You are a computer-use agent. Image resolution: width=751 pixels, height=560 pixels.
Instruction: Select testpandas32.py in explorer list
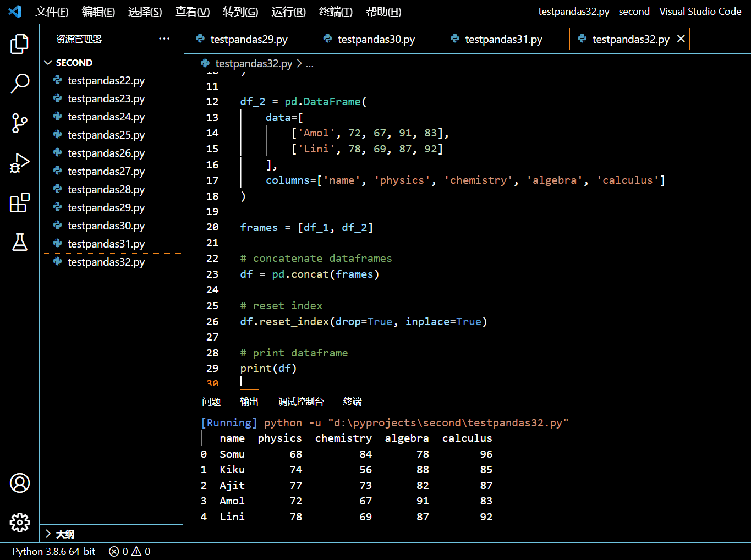[112, 262]
